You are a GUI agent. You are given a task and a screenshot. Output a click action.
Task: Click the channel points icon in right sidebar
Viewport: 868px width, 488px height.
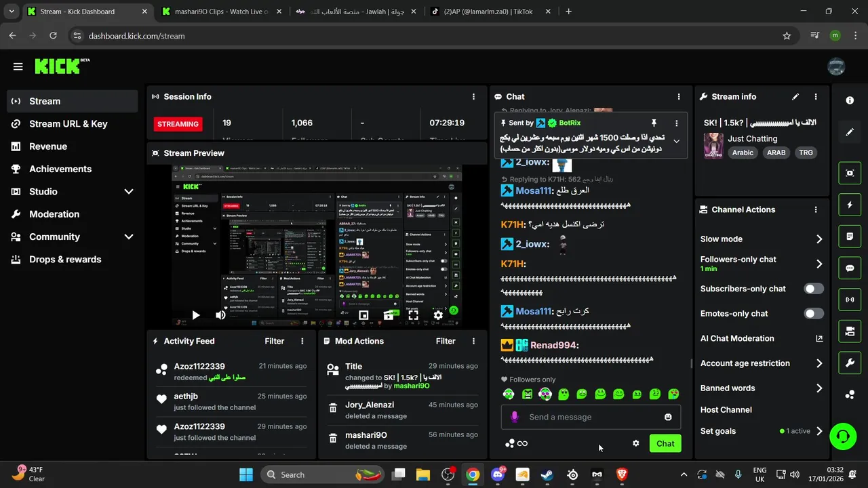(850, 394)
